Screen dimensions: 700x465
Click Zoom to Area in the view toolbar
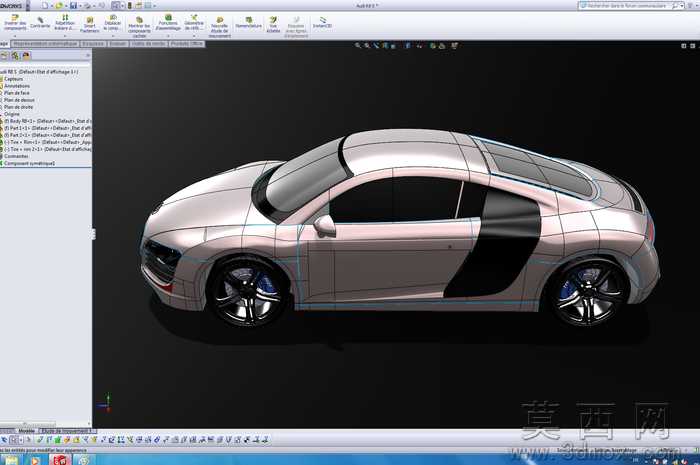pos(367,46)
